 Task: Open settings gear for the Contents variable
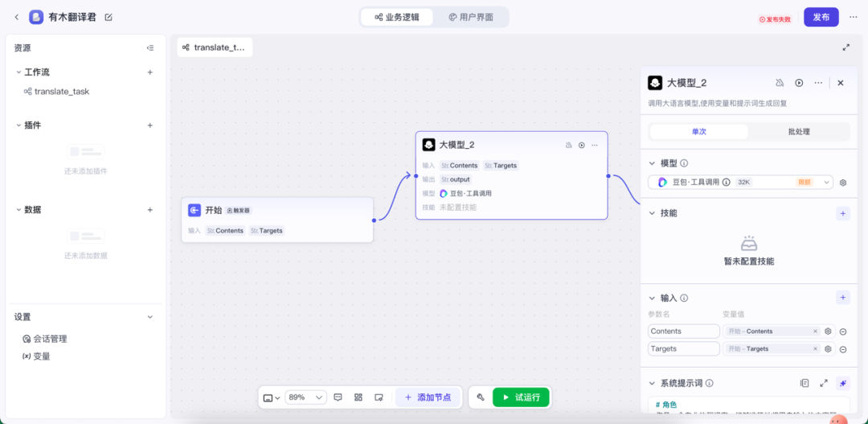(828, 331)
